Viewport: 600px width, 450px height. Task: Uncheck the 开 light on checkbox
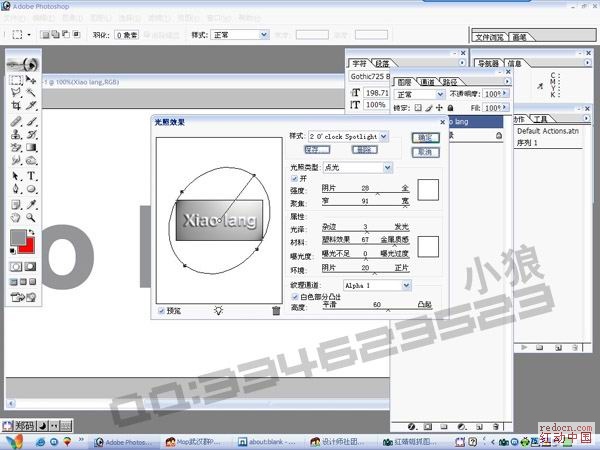pyautogui.click(x=294, y=178)
